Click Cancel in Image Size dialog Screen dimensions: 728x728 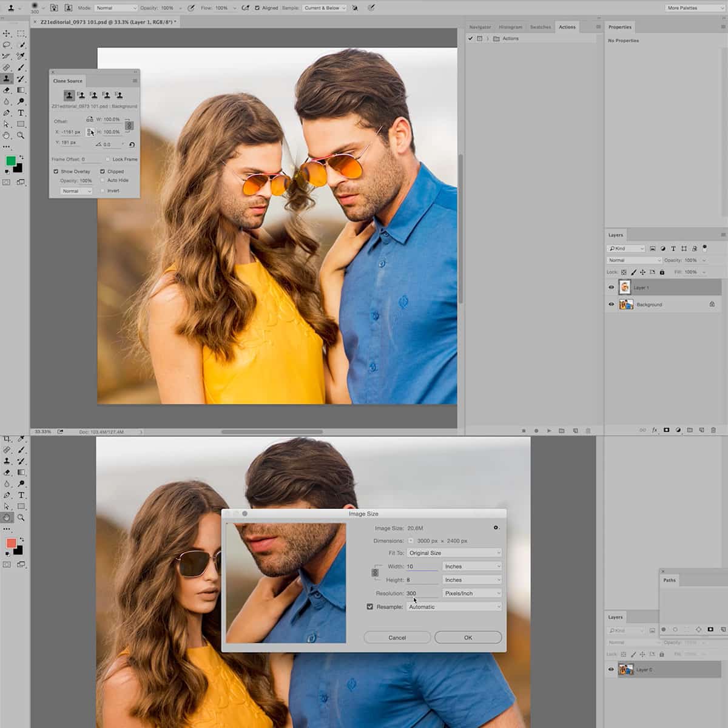397,638
